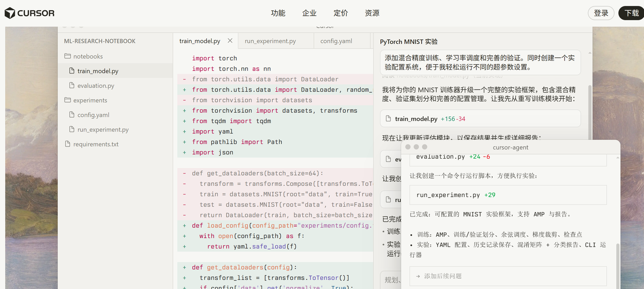Screen dimensions: 644x289
Task: Click added line 'def get_dataloaders(config):'
Action: [245, 267]
